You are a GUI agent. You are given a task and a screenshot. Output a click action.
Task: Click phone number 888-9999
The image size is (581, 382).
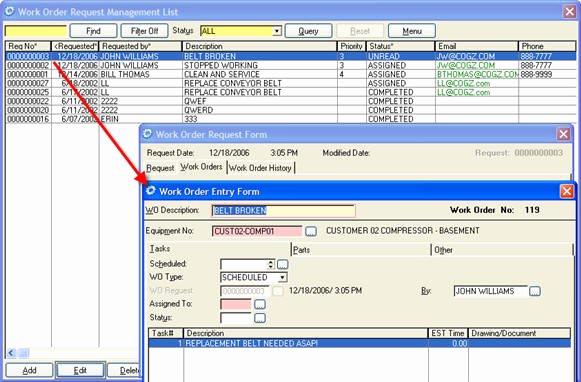536,74
